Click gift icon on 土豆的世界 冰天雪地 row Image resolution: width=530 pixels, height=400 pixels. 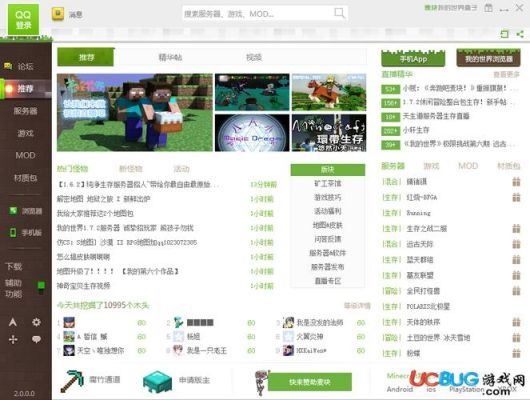pos(516,338)
